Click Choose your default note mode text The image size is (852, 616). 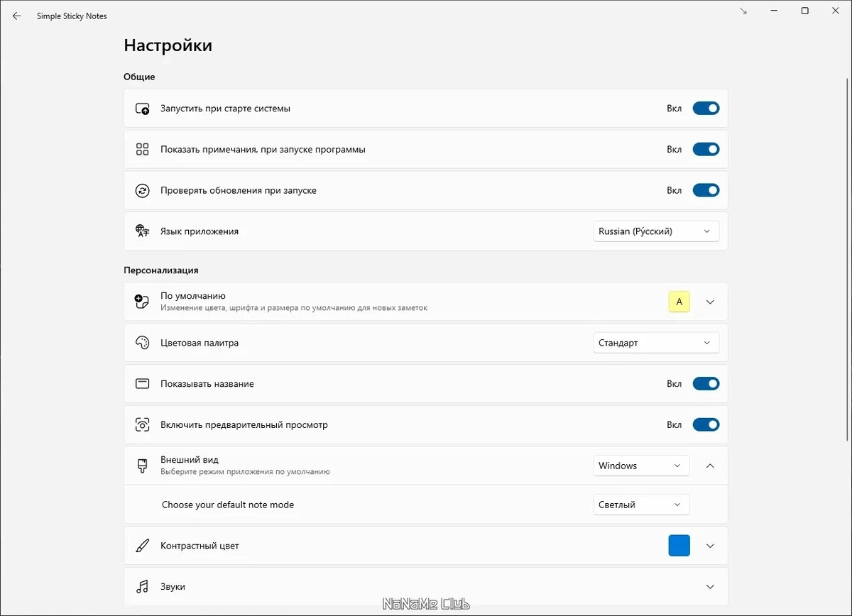coord(228,505)
